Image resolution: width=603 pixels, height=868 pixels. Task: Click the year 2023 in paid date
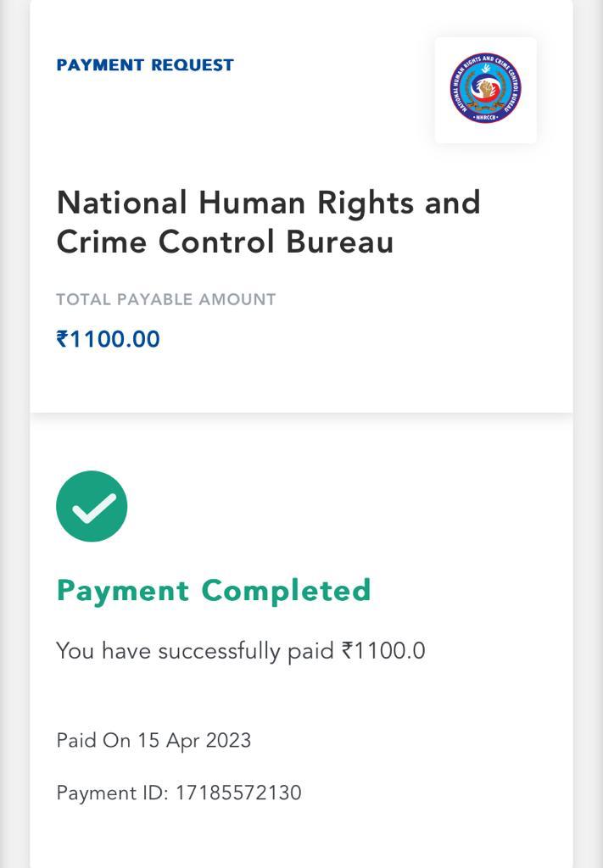(x=228, y=740)
